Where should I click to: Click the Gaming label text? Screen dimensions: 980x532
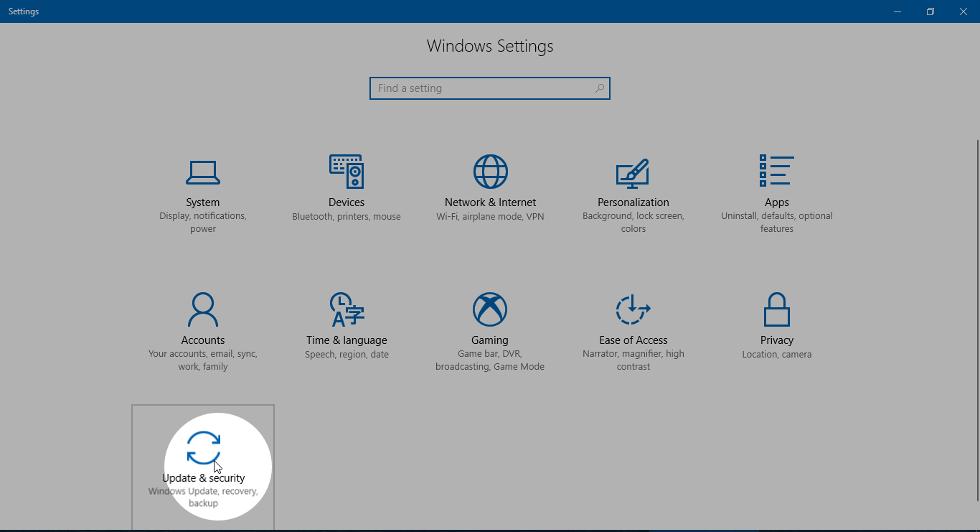pos(490,340)
